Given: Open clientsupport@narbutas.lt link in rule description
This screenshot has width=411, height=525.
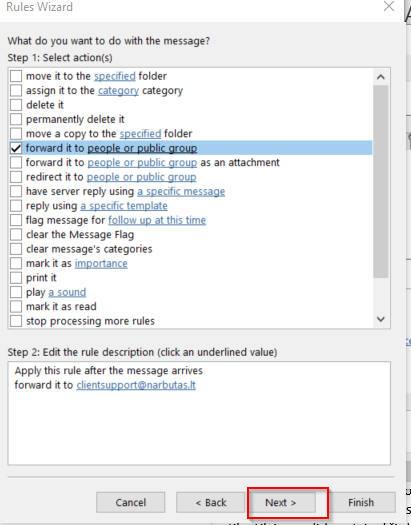Looking at the screenshot, I should 136,385.
